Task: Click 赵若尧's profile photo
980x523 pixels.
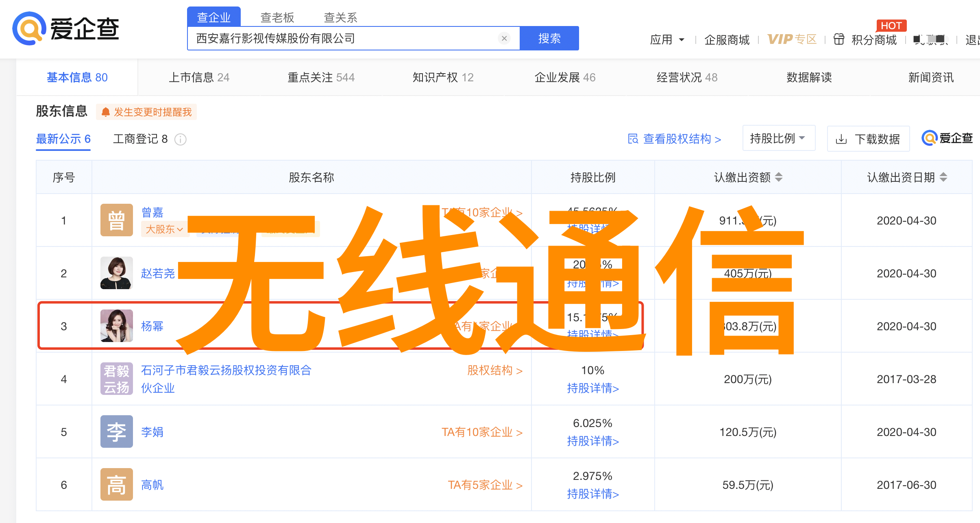Action: (x=117, y=273)
